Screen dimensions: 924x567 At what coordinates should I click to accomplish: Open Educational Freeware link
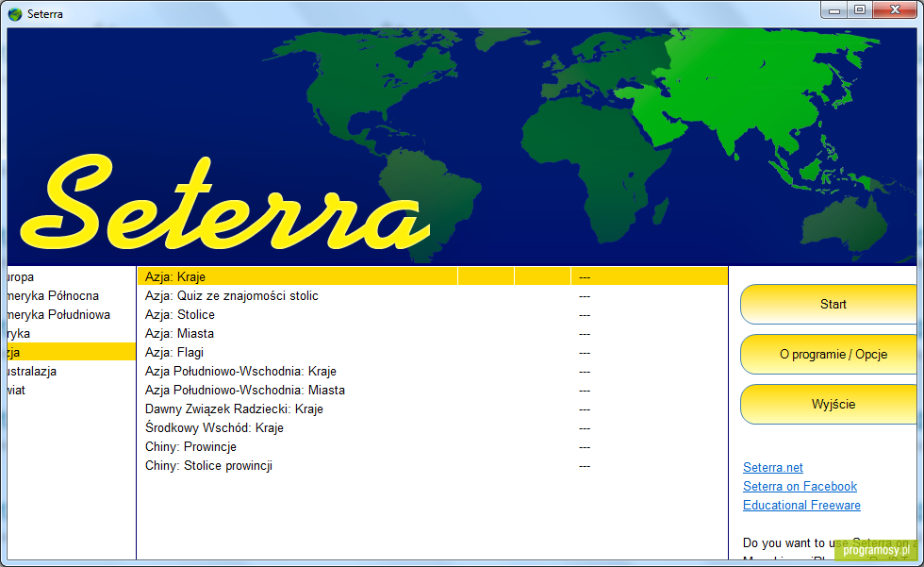(x=801, y=505)
